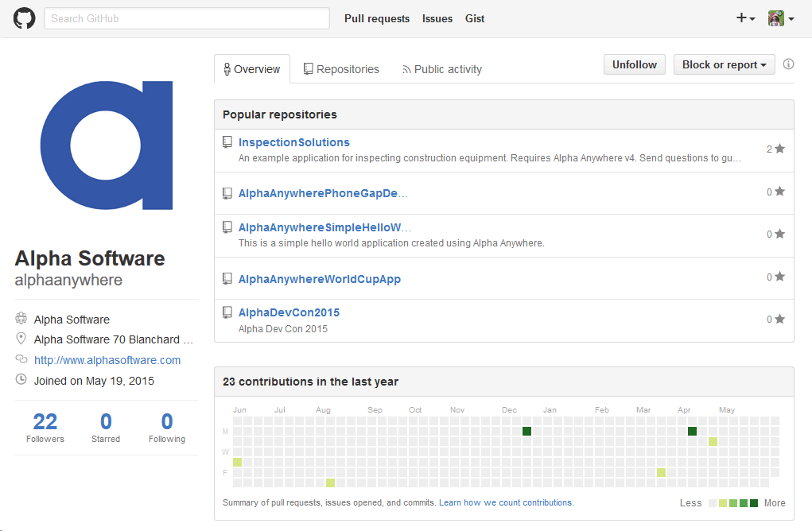The image size is (812, 531).
Task: Click the large Alpha Software avatar image
Action: [107, 145]
